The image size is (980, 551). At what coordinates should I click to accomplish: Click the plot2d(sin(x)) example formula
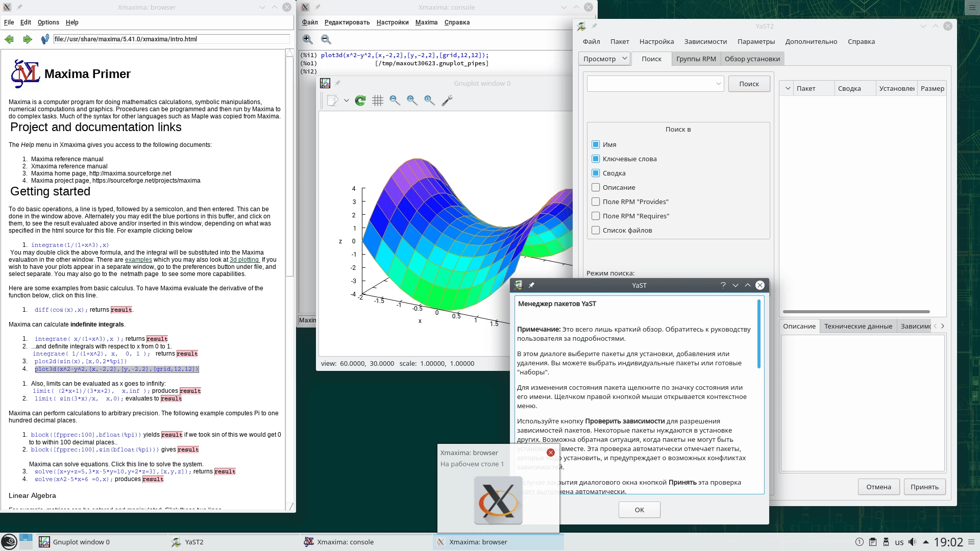point(81,361)
